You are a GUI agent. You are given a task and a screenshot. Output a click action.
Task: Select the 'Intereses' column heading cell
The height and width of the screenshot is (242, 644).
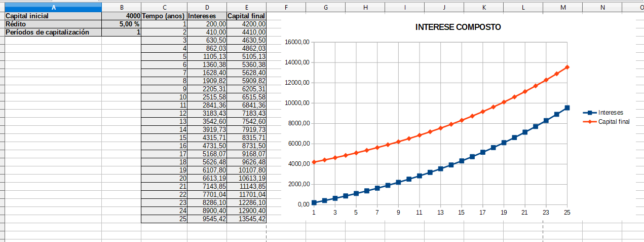coord(207,16)
